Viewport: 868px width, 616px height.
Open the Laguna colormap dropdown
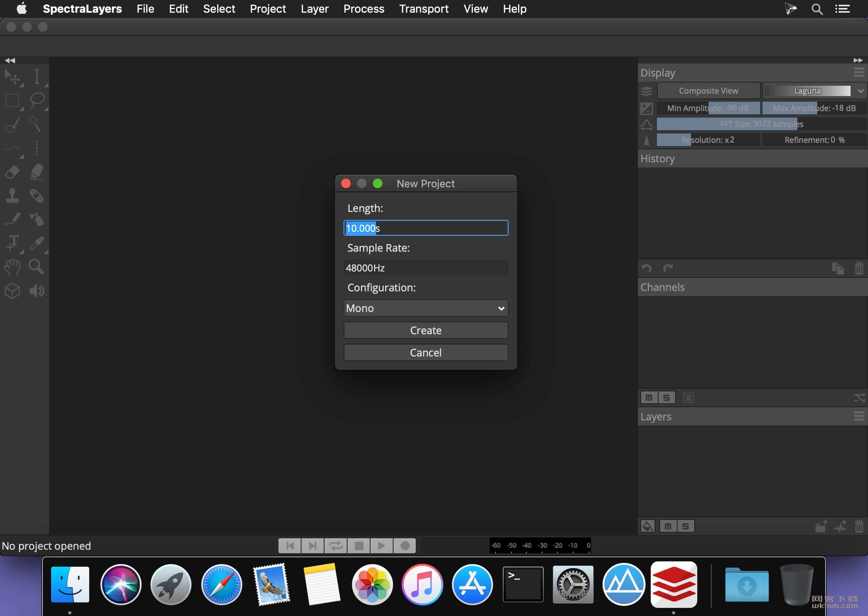point(815,91)
